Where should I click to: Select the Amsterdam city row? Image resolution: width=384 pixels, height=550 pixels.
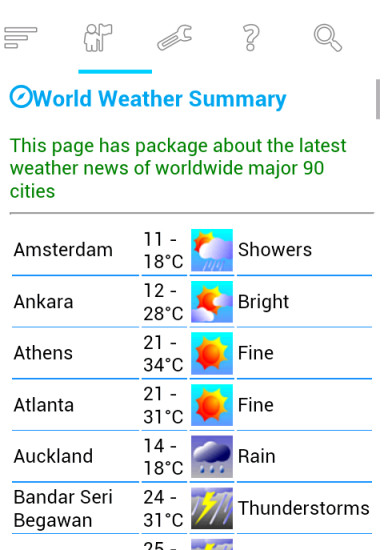point(192,250)
